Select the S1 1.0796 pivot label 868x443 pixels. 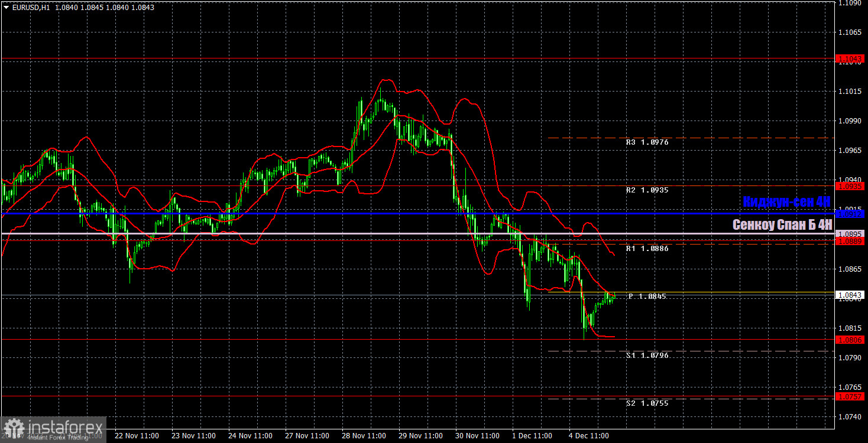(x=647, y=355)
